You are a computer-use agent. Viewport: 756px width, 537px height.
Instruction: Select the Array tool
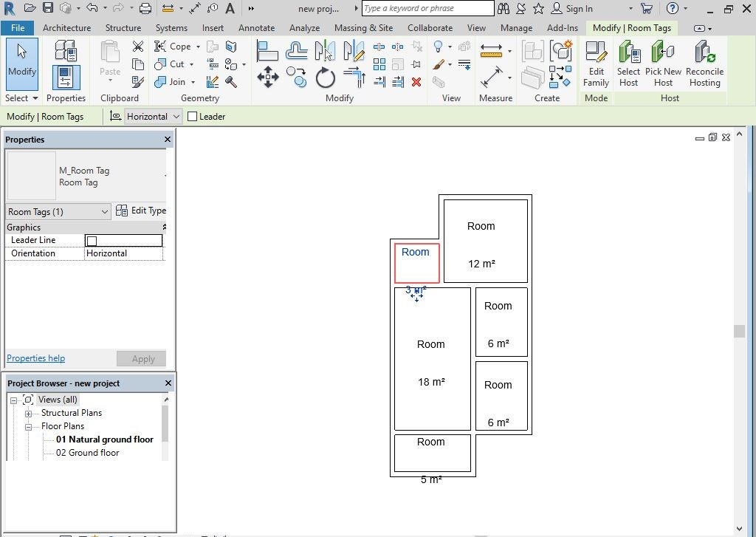[379, 64]
